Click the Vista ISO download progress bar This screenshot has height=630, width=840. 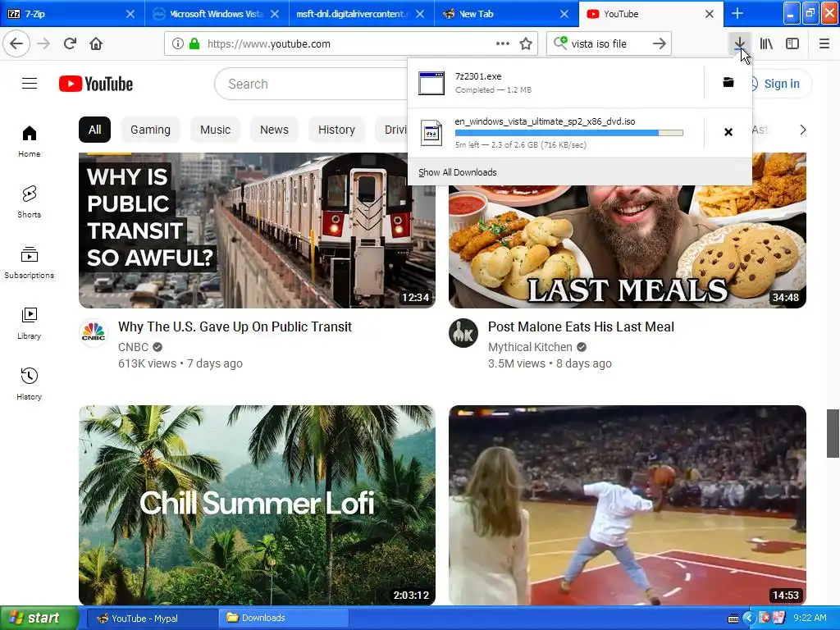(569, 133)
